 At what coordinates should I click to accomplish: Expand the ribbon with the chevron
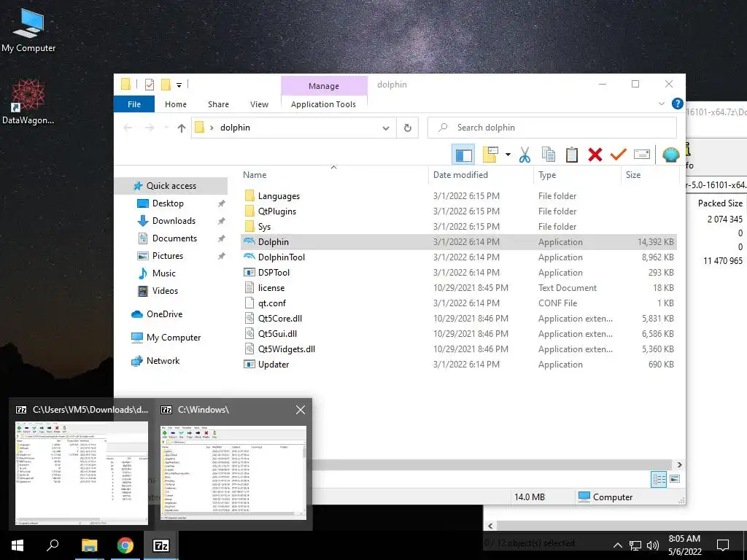coord(661,104)
